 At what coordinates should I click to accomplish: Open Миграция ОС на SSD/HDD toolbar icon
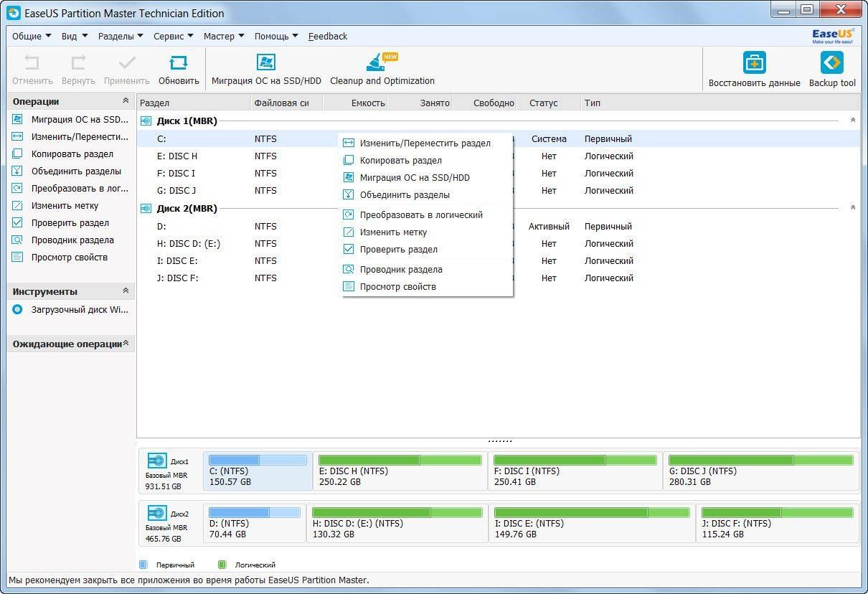click(x=266, y=62)
